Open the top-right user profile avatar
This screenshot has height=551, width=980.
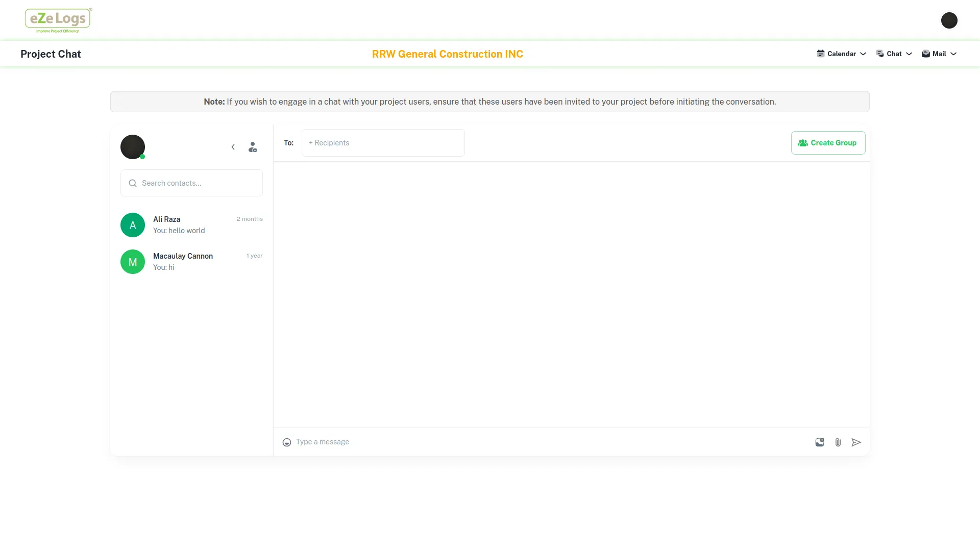tap(949, 20)
